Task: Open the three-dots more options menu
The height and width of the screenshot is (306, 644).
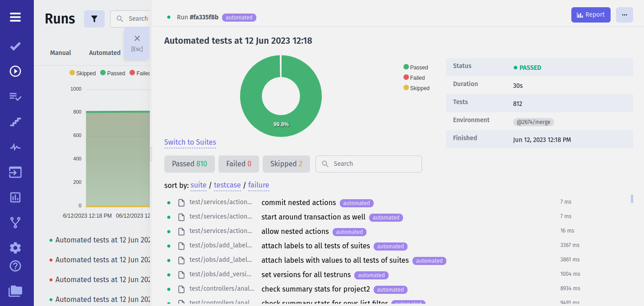Action: tap(624, 15)
